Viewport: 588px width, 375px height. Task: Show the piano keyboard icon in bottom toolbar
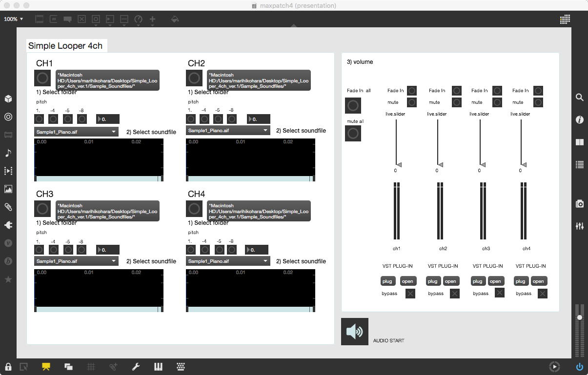(158, 367)
